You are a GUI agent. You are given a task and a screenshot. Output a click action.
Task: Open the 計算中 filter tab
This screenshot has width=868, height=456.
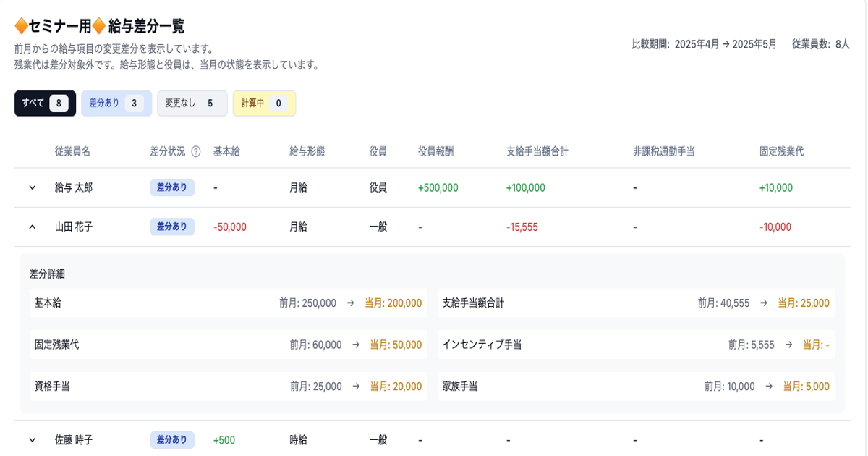pyautogui.click(x=263, y=104)
